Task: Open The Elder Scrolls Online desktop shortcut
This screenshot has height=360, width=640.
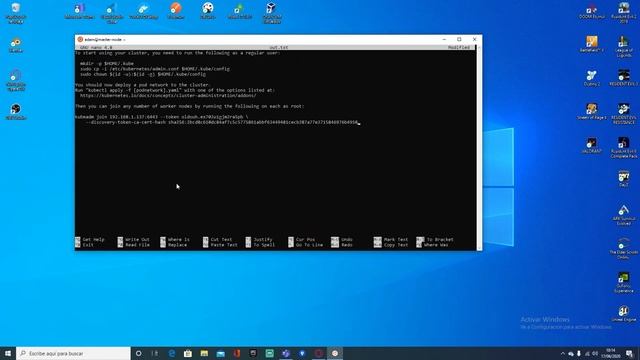Action: click(x=623, y=249)
